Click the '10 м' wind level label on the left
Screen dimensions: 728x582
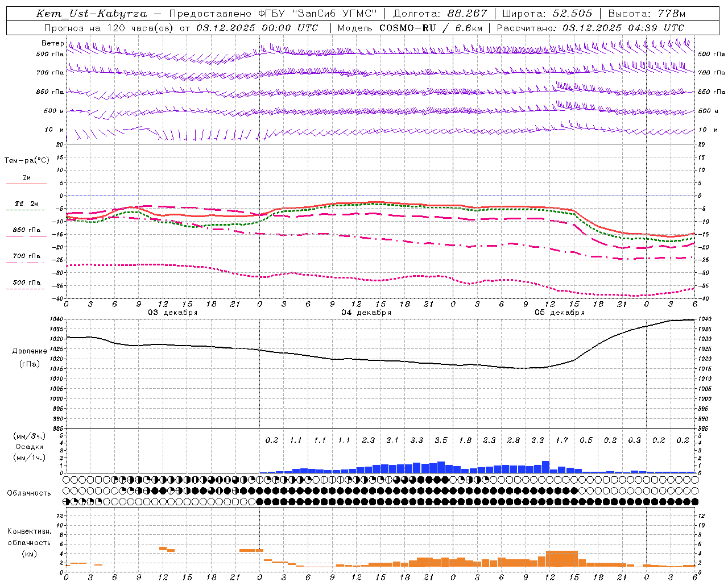[55, 130]
